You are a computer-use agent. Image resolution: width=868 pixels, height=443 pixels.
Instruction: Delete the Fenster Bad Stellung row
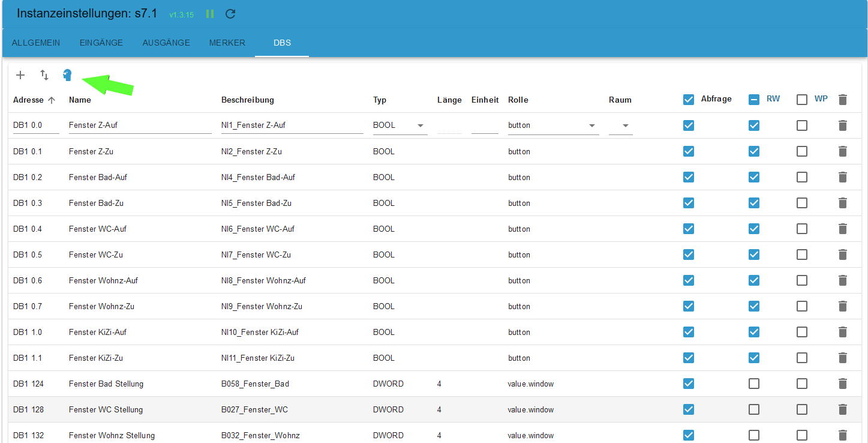tap(843, 384)
